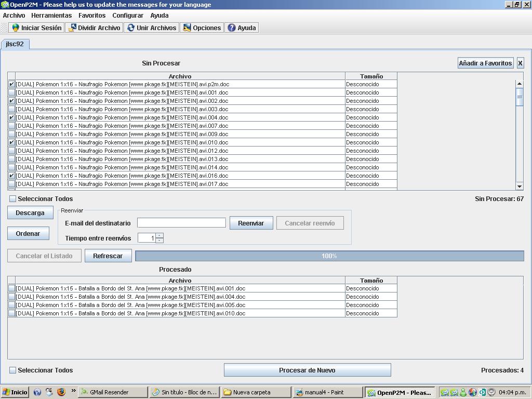Expand the quick launch overflow chevron
Viewport: 532px width, 399px height.
[x=73, y=391]
